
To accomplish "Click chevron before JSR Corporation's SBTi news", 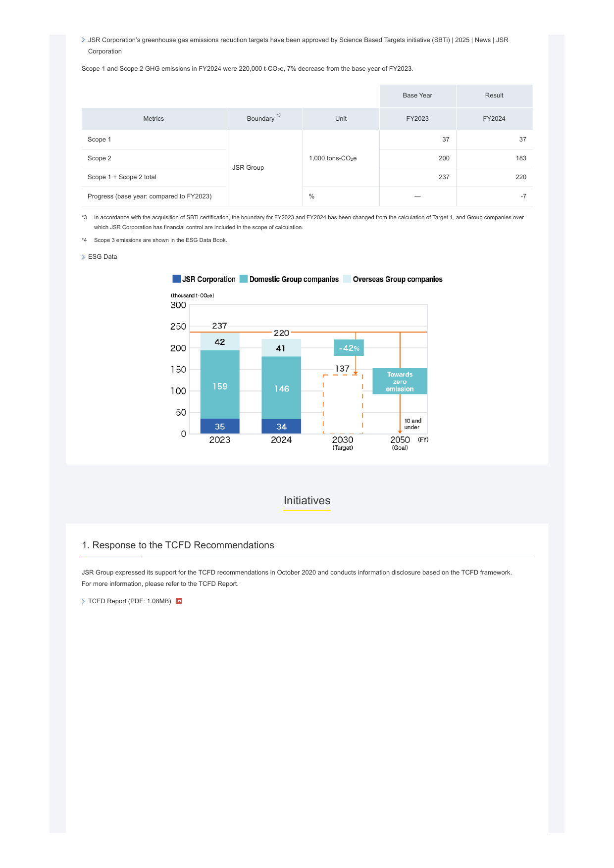I will pos(83,40).
